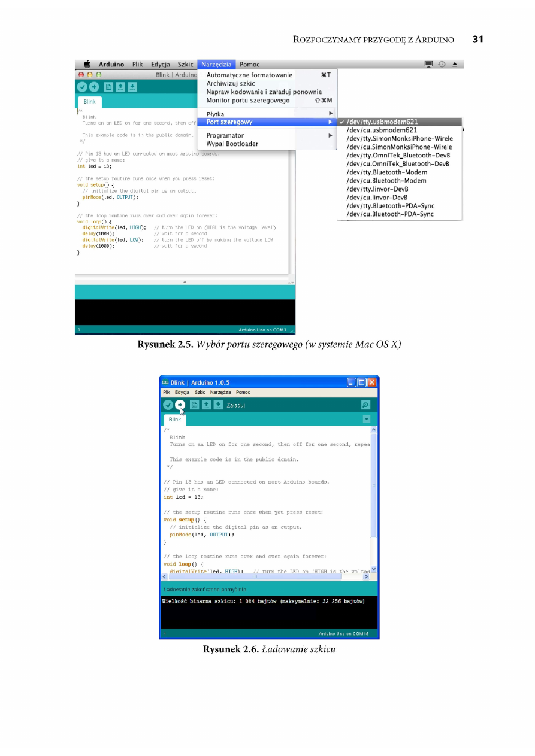Open Narzędzia menu in the Arduino 1.0.5 window
Screen dimensions: 535x756
pyautogui.click(x=220, y=393)
